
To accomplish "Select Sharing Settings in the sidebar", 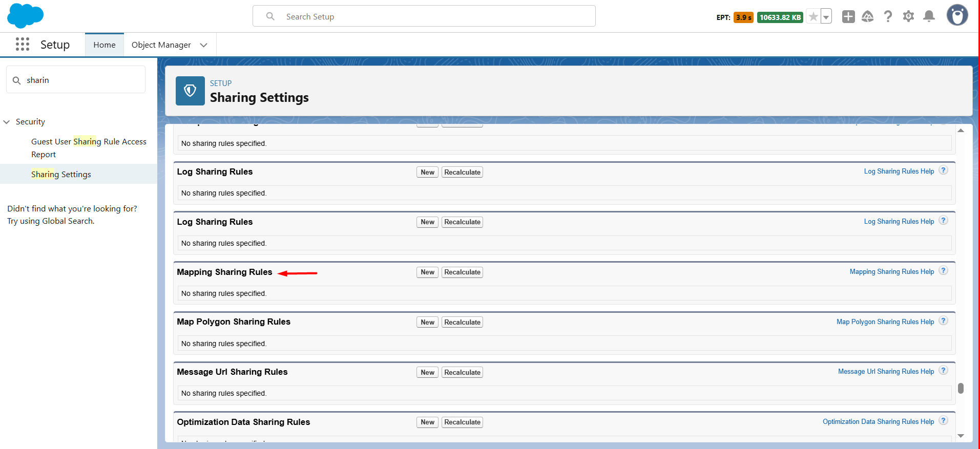I will (61, 174).
